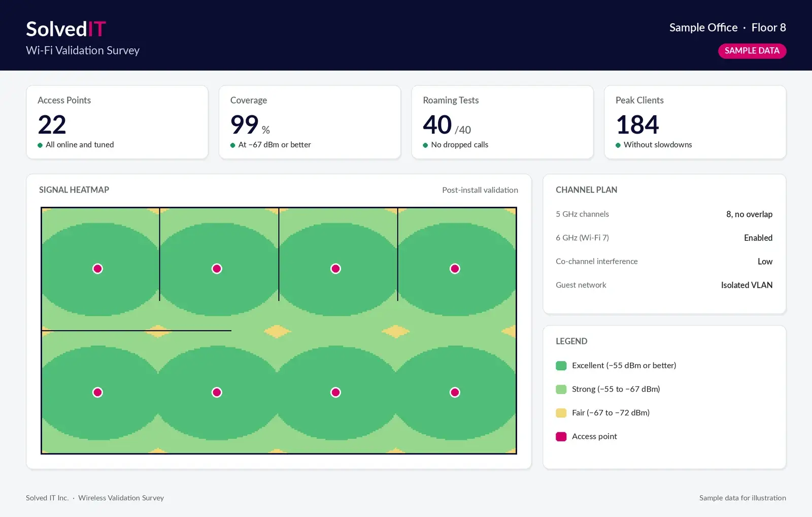Click 'Sample data for illustration' footer text
This screenshot has width=812, height=517.
tap(742, 498)
